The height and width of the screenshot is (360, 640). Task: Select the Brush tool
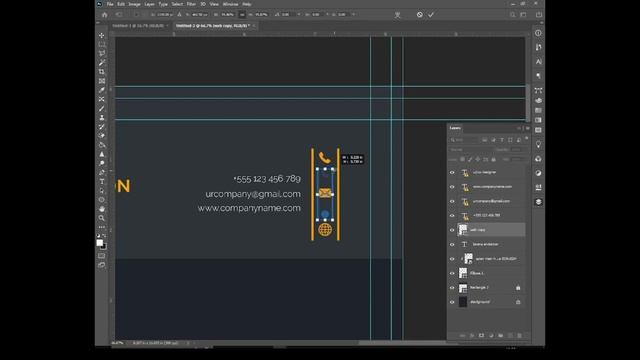pos(102,109)
